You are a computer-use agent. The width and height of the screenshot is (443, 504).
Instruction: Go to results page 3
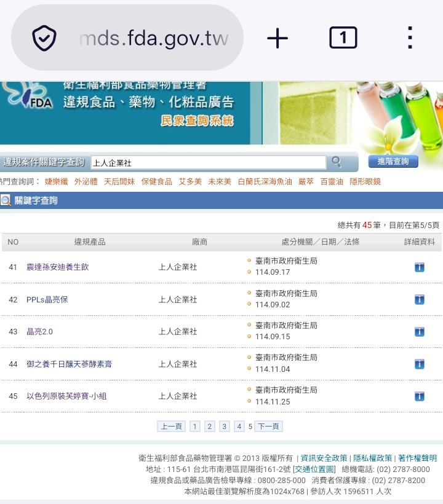click(x=224, y=426)
